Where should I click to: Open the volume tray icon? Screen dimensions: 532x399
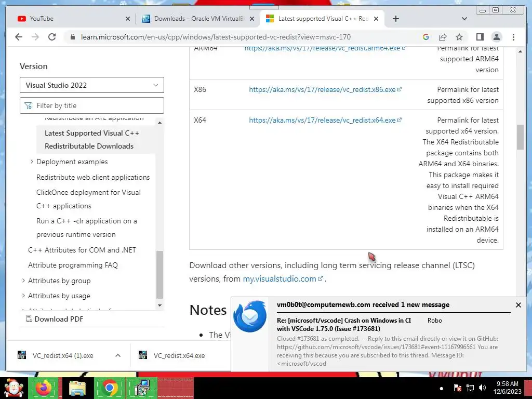(482, 388)
